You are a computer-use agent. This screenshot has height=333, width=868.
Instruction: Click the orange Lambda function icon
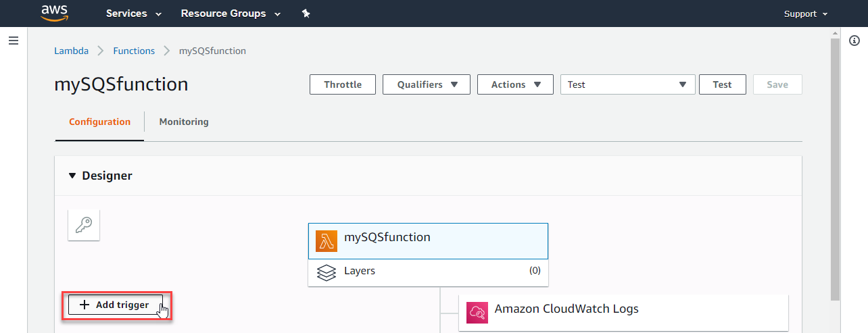pos(326,241)
